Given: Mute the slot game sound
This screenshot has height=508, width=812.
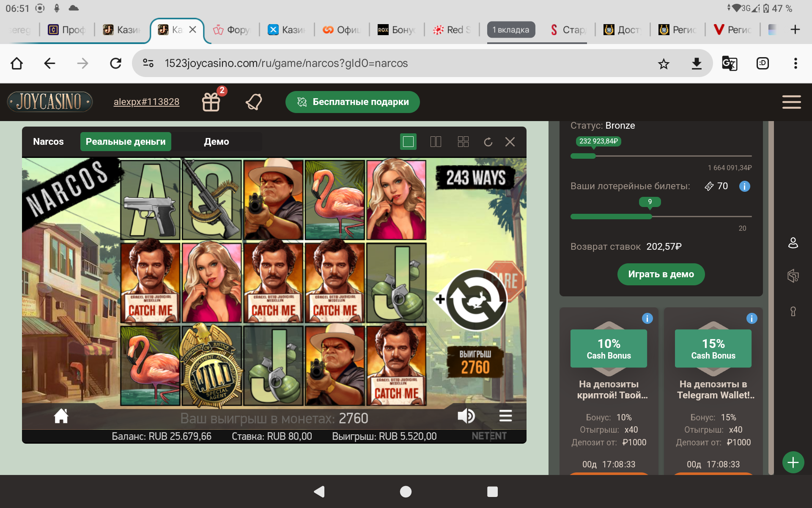Looking at the screenshot, I should (x=466, y=416).
